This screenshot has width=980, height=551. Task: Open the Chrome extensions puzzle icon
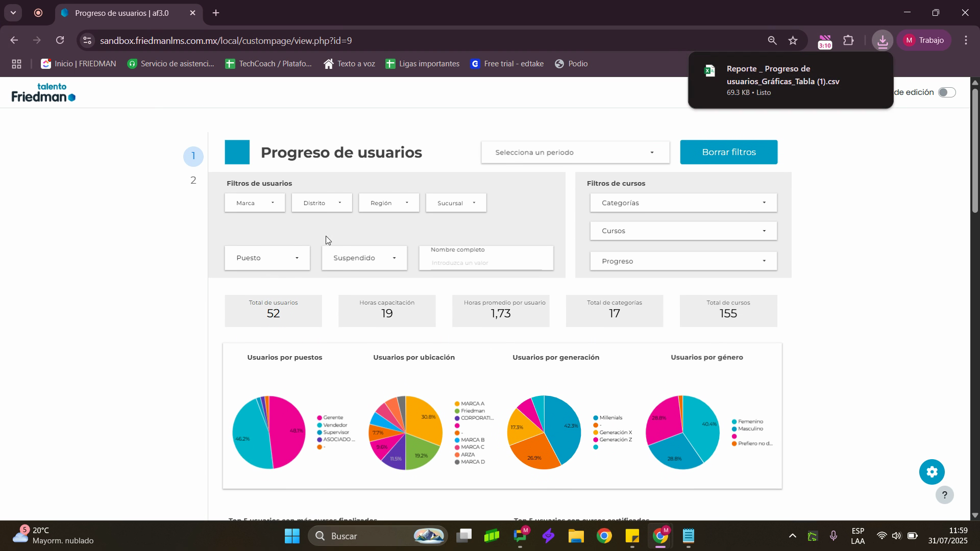tap(848, 41)
